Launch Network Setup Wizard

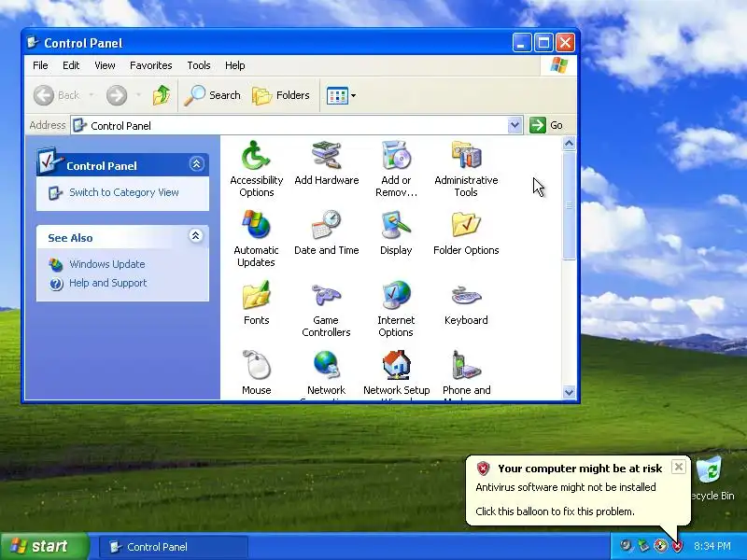coord(396,375)
